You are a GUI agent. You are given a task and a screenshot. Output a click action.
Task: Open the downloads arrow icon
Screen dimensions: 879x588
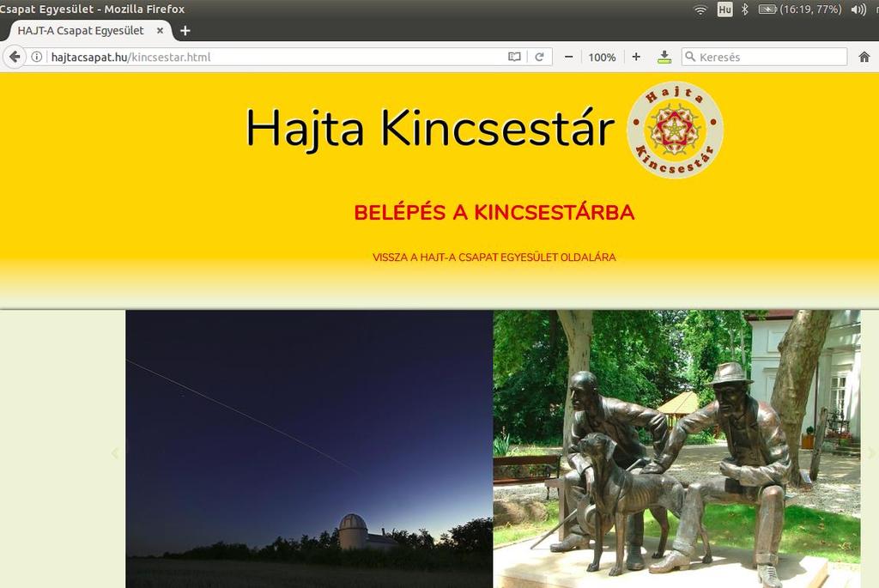(x=664, y=57)
